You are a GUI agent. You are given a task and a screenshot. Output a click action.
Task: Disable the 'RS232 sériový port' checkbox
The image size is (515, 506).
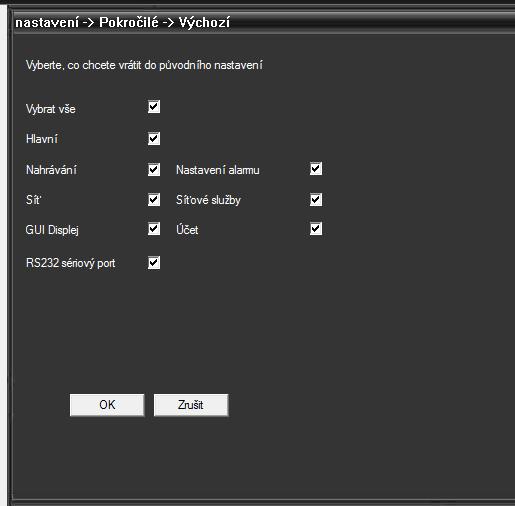[x=154, y=263]
